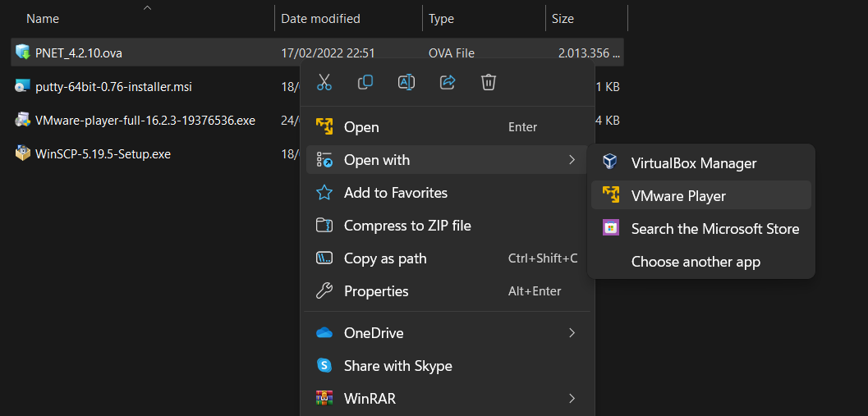Viewport: 868px width, 416px height.
Task: Expand the Open with submenu arrow
Action: pos(572,160)
